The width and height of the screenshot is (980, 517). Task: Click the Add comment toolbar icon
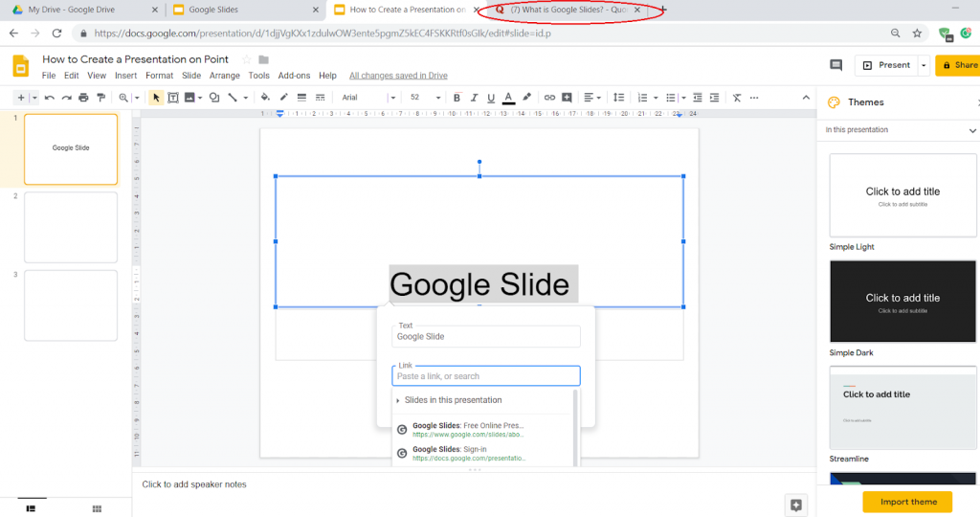(x=567, y=98)
